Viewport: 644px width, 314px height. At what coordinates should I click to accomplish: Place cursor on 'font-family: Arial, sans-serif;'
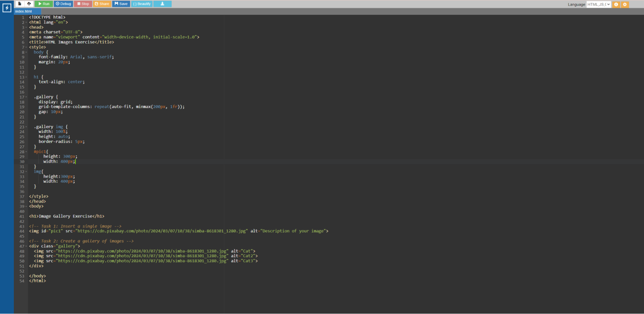tap(76, 57)
